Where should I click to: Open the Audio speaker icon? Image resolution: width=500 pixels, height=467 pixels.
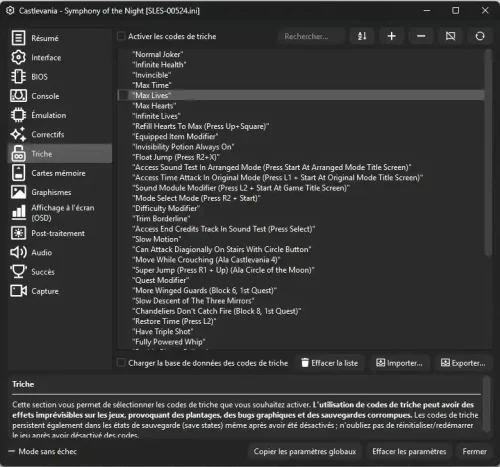(18, 252)
